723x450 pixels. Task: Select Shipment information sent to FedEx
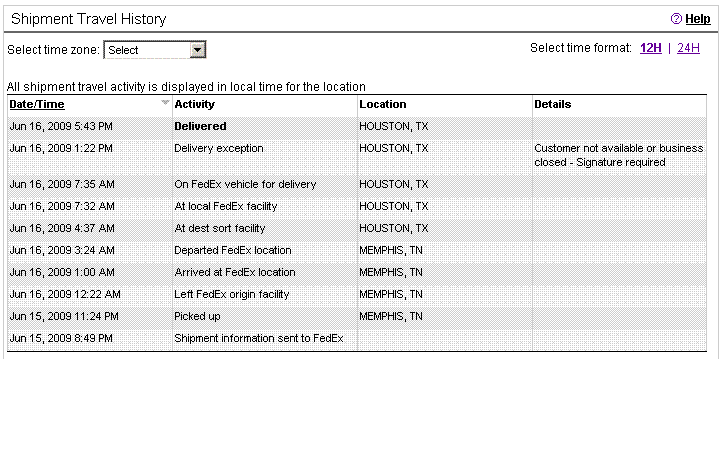[x=259, y=338]
